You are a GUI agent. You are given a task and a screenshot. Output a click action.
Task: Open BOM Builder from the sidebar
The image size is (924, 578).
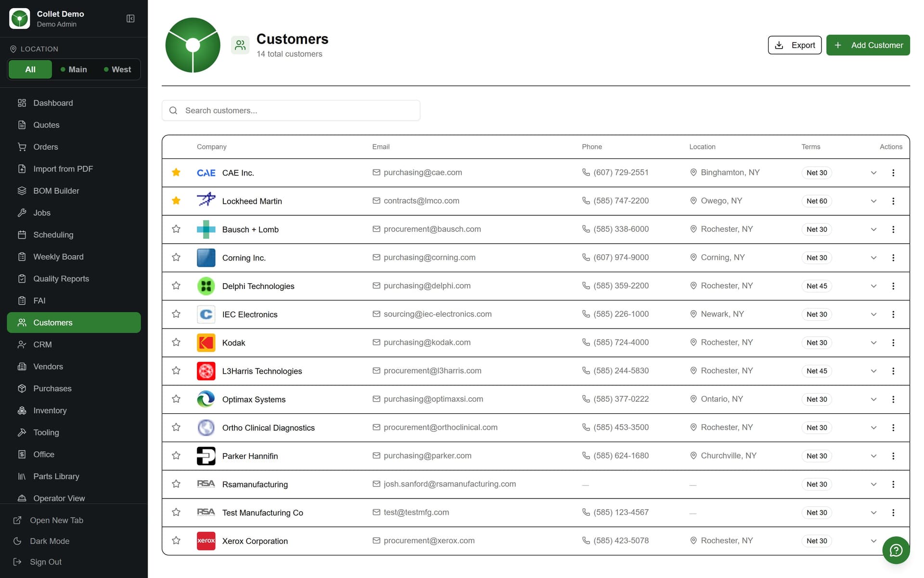tap(74, 191)
